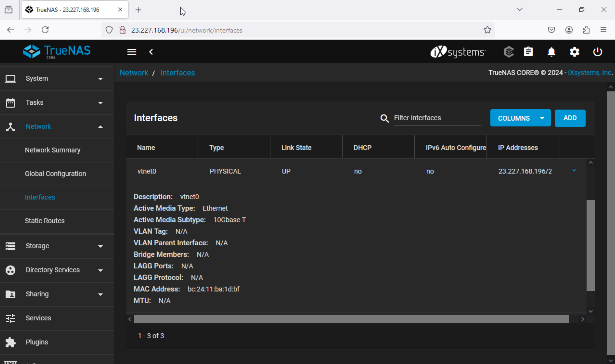The width and height of the screenshot is (615, 364).
Task: Click the Interfaces breadcrumb link
Action: (178, 73)
